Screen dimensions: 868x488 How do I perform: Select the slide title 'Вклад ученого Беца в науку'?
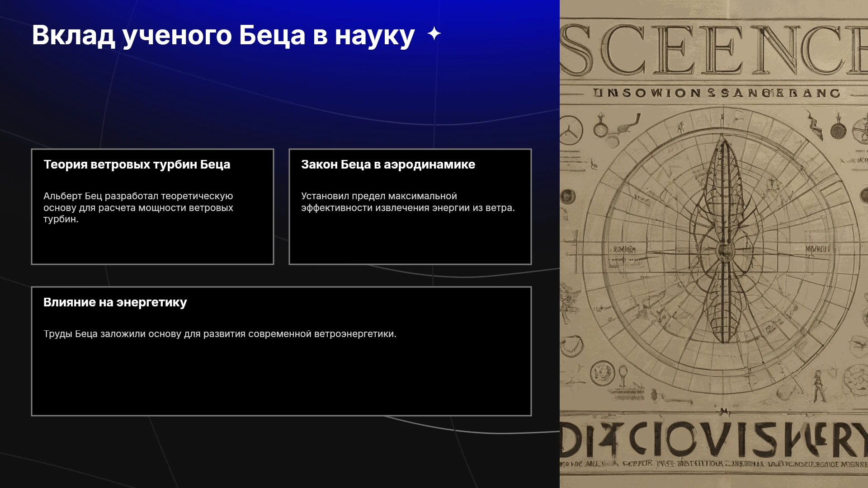tap(223, 35)
